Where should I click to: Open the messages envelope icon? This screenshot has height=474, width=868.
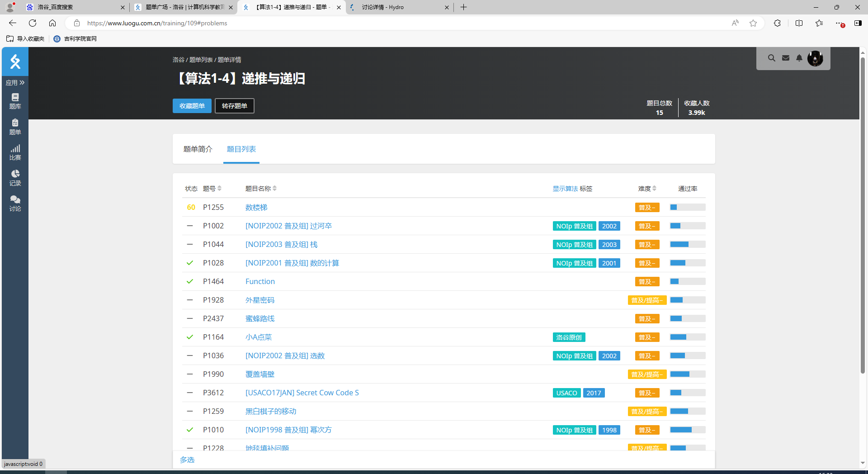(786, 58)
